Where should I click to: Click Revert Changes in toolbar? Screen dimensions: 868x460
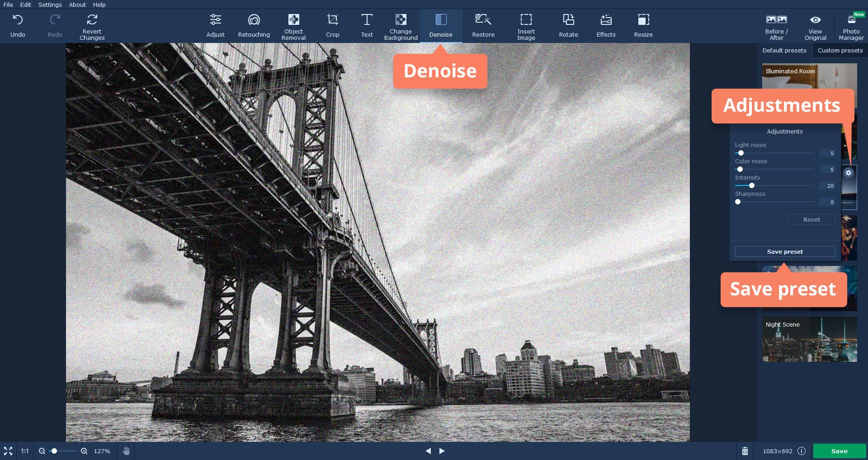[92, 26]
